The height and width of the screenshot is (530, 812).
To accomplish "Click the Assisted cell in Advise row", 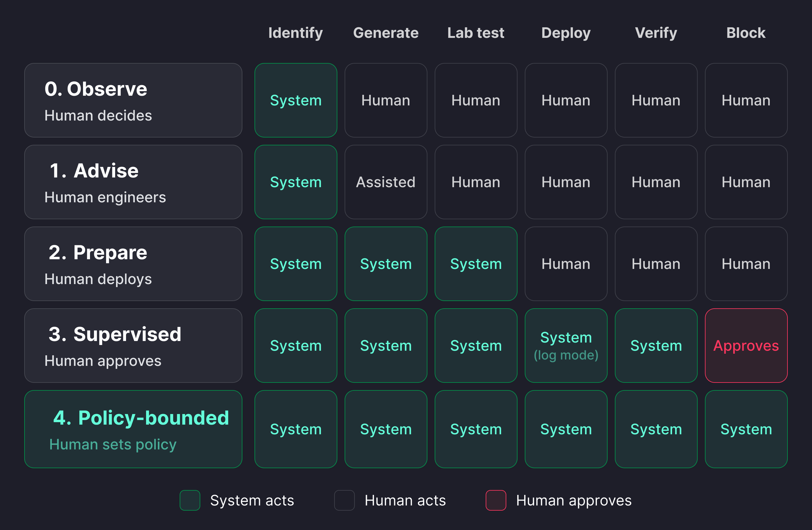I will pyautogui.click(x=386, y=182).
